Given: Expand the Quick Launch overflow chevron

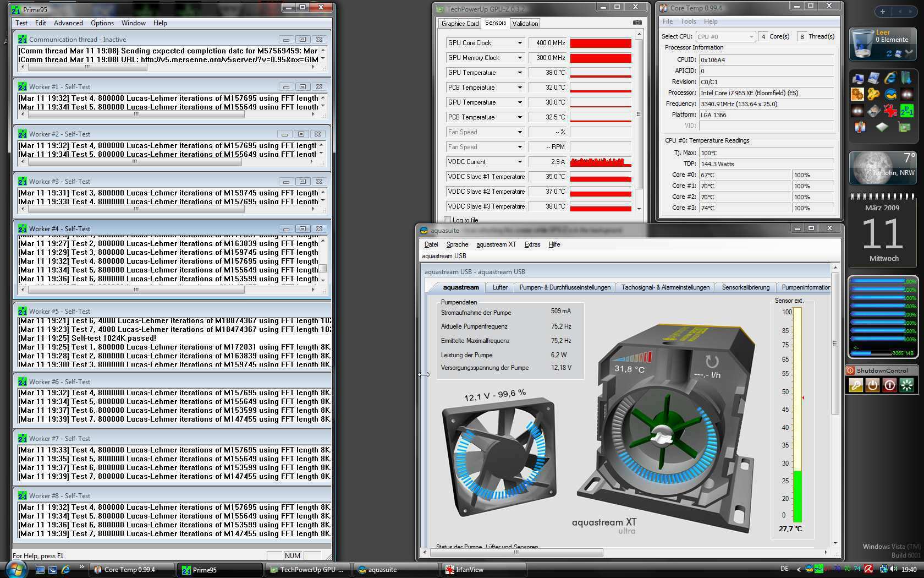Looking at the screenshot, I should pos(82,567).
